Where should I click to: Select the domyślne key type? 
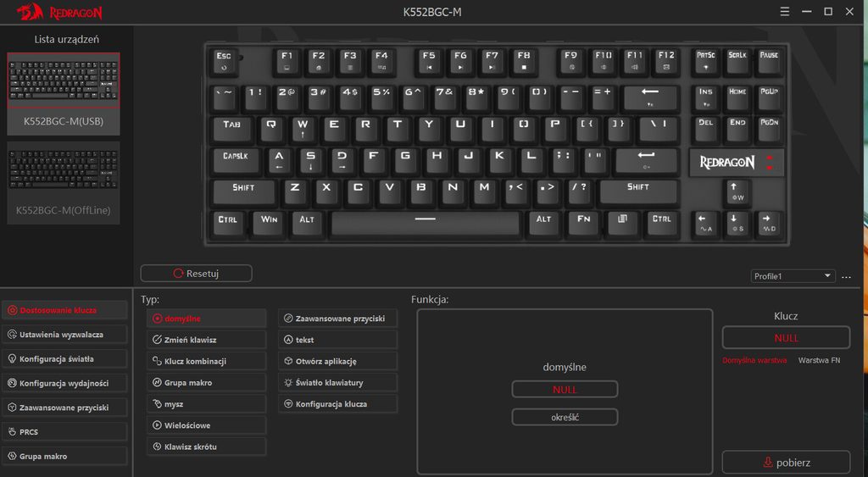click(x=207, y=319)
